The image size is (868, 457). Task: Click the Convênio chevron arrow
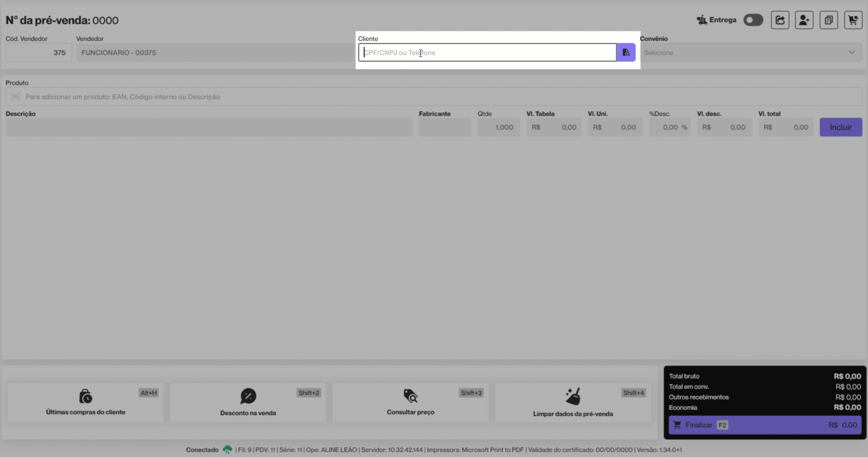[x=851, y=53]
